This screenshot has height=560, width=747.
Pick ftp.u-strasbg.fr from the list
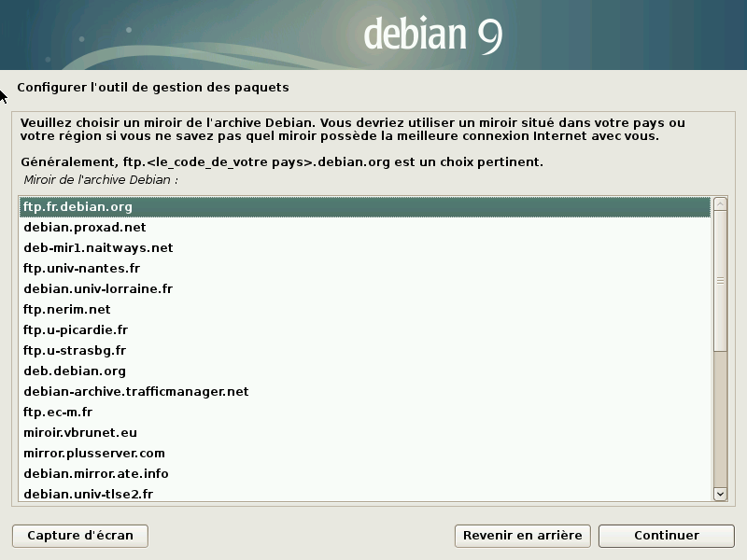(75, 351)
